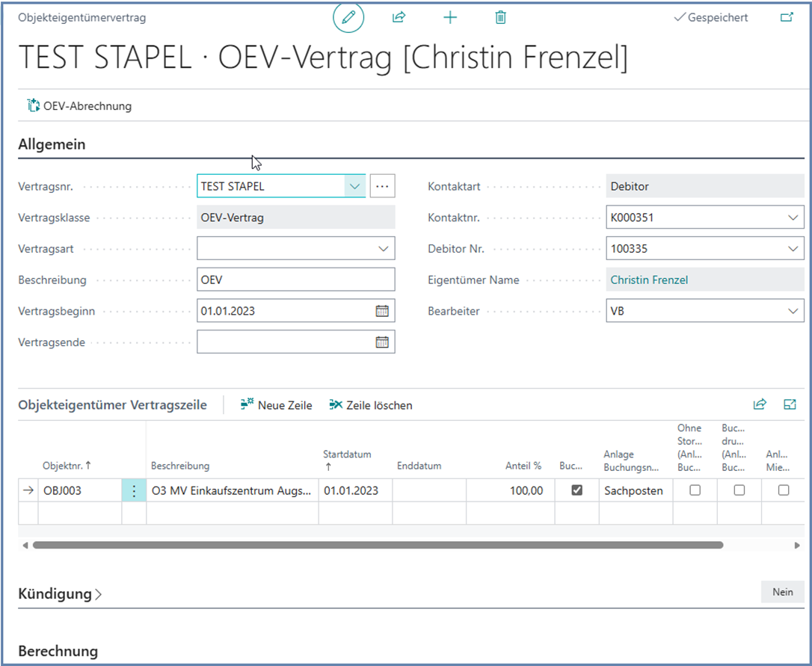The image size is (812, 666).
Task: Click Zeile löschen button
Action: tap(371, 405)
